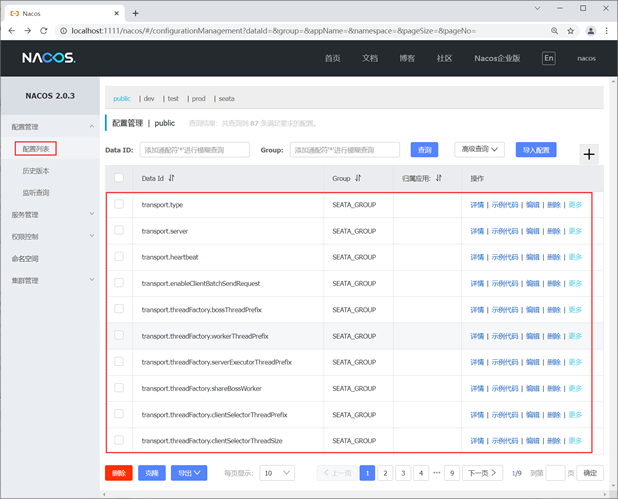
Task: Click 示例代码 for transport.server row
Action: tap(505, 231)
